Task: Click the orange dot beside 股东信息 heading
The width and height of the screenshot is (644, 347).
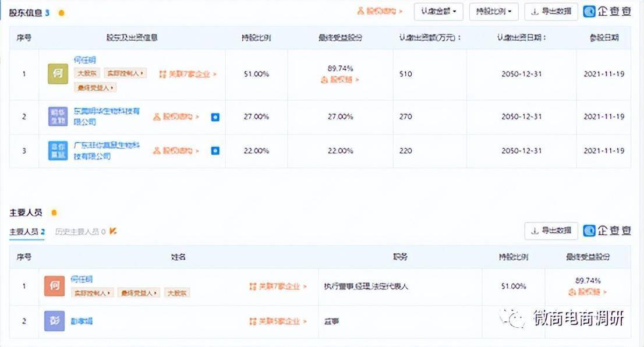Action: coord(61,12)
